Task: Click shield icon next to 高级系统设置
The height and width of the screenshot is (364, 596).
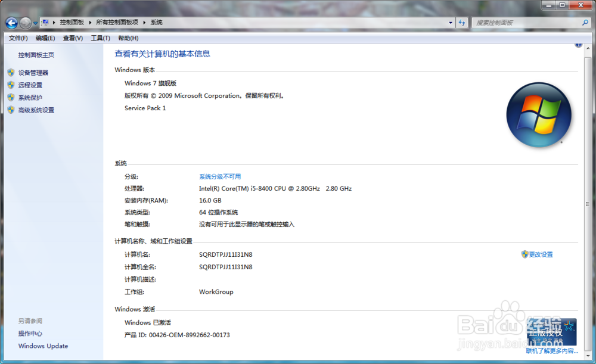Action: pos(11,110)
